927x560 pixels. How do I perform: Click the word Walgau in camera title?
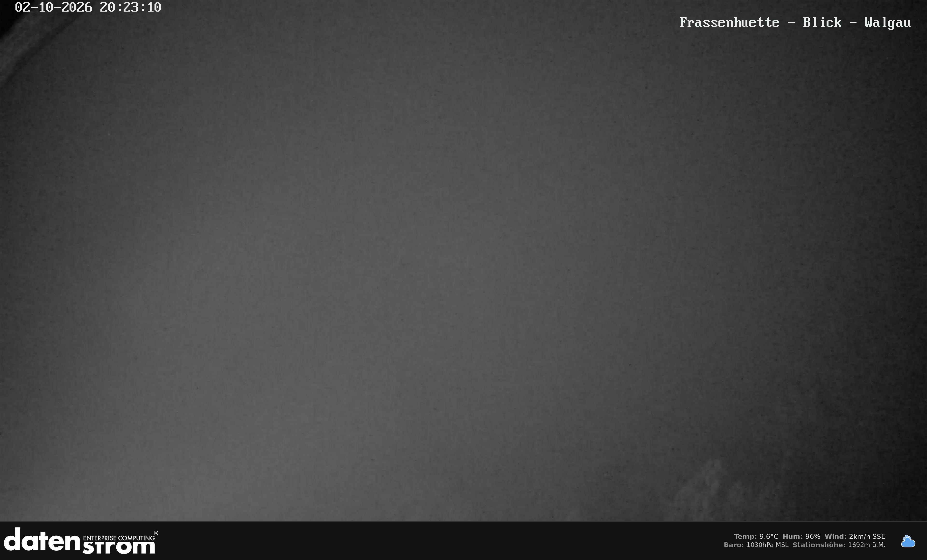887,23
